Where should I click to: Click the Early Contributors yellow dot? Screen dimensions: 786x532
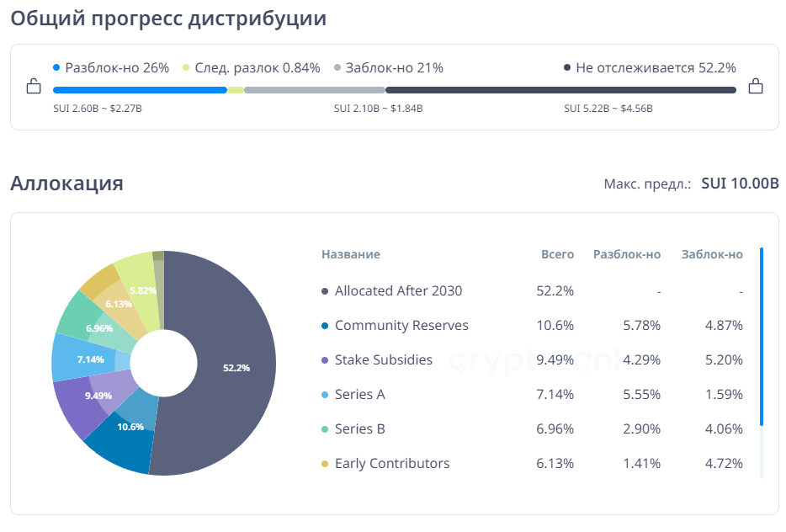coord(325,464)
